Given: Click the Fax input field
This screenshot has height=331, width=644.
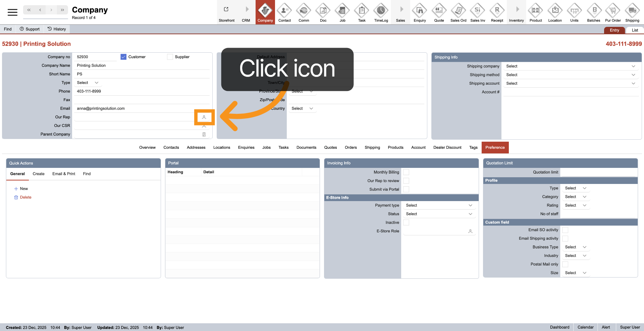Looking at the screenshot, I should (x=141, y=100).
